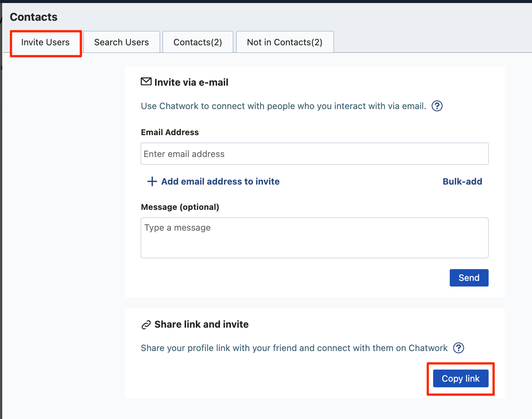Click the chain link icon beside Share link and invite
The width and height of the screenshot is (532, 419).
coord(146,325)
